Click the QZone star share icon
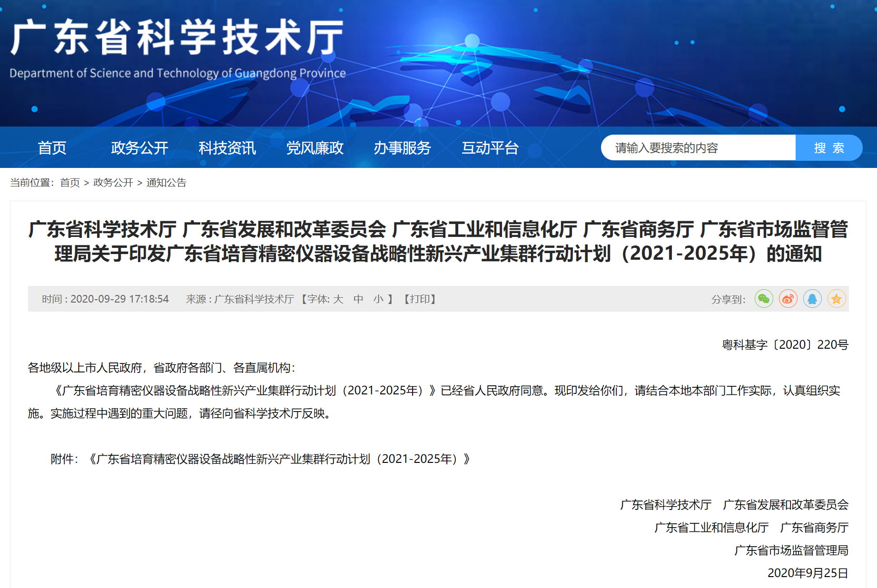 click(x=837, y=299)
